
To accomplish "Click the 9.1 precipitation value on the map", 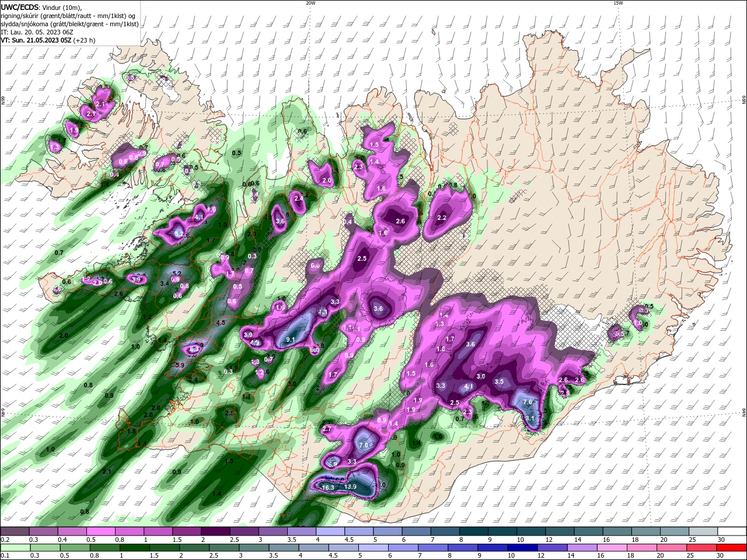I will [x=290, y=340].
